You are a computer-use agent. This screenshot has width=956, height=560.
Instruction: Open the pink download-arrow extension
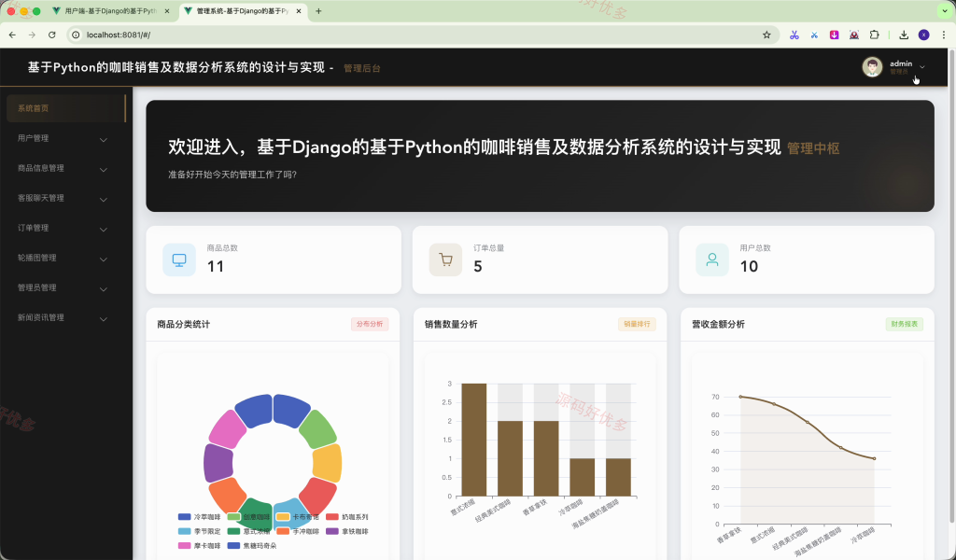[834, 35]
